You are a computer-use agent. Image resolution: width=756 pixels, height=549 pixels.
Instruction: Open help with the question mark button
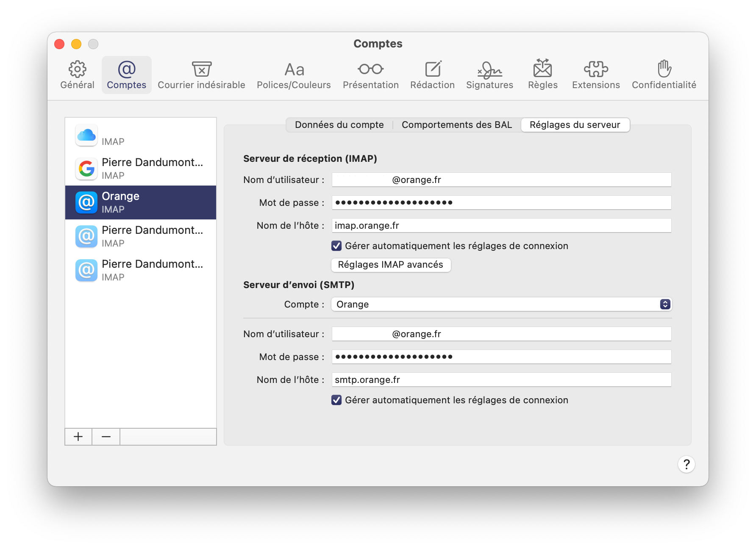(x=687, y=464)
